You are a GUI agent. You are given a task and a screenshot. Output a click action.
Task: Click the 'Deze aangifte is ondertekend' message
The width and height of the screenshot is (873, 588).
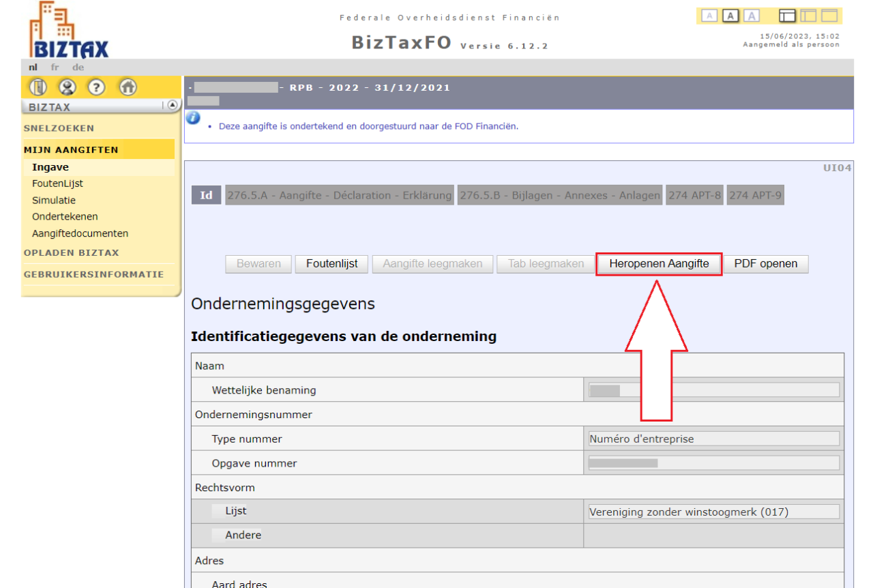click(x=368, y=126)
